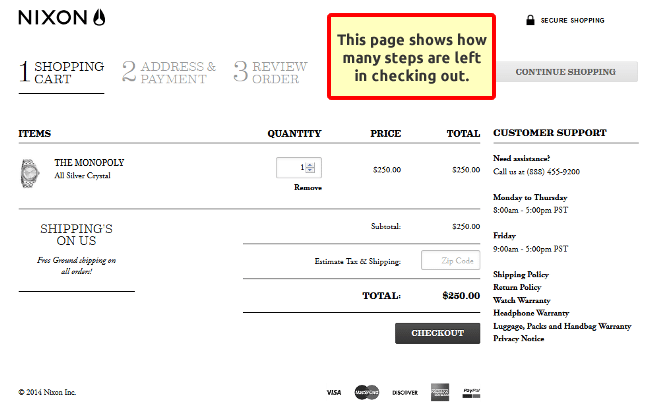Click the Shipping's On Us heading

(76, 234)
